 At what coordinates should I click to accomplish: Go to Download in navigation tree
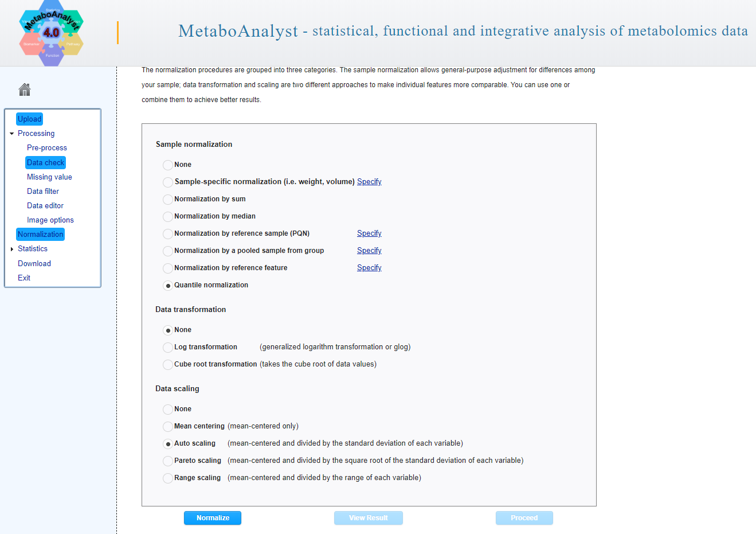pos(34,263)
